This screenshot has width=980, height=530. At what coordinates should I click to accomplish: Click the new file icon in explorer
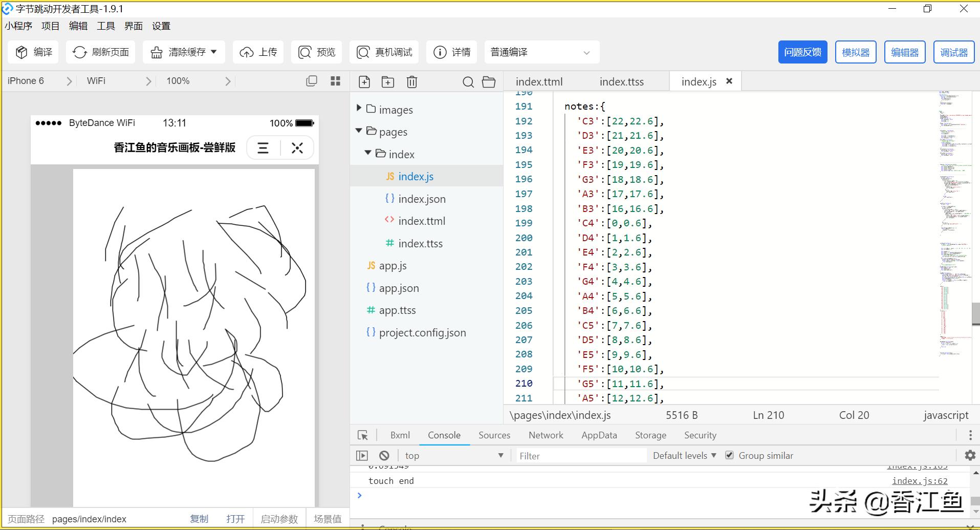point(364,82)
